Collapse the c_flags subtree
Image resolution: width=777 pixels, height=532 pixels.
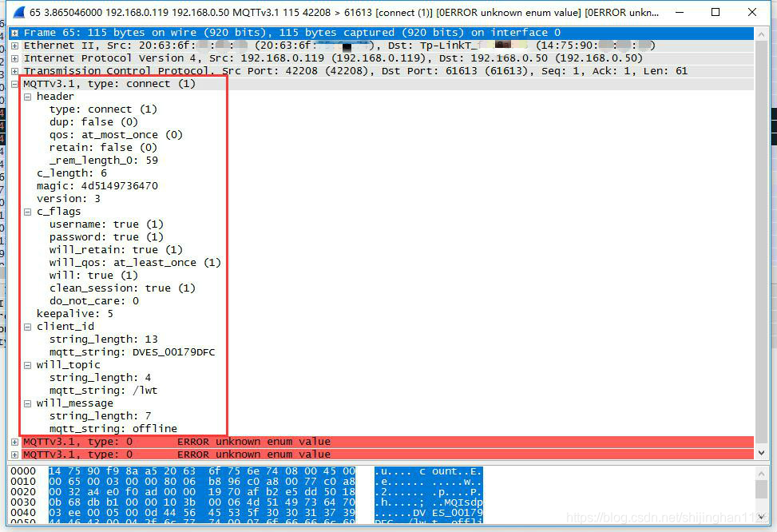pos(28,212)
